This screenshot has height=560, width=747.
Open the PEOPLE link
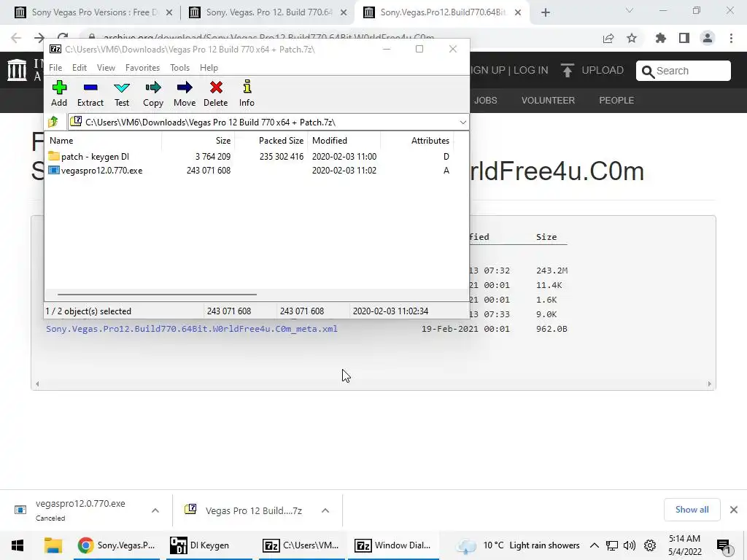point(616,101)
